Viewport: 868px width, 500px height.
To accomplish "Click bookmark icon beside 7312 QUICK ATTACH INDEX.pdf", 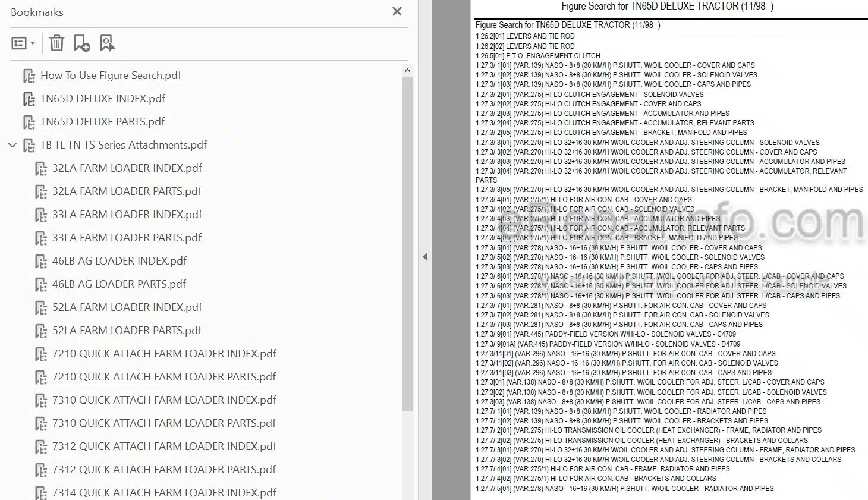I will pyautogui.click(x=41, y=447).
